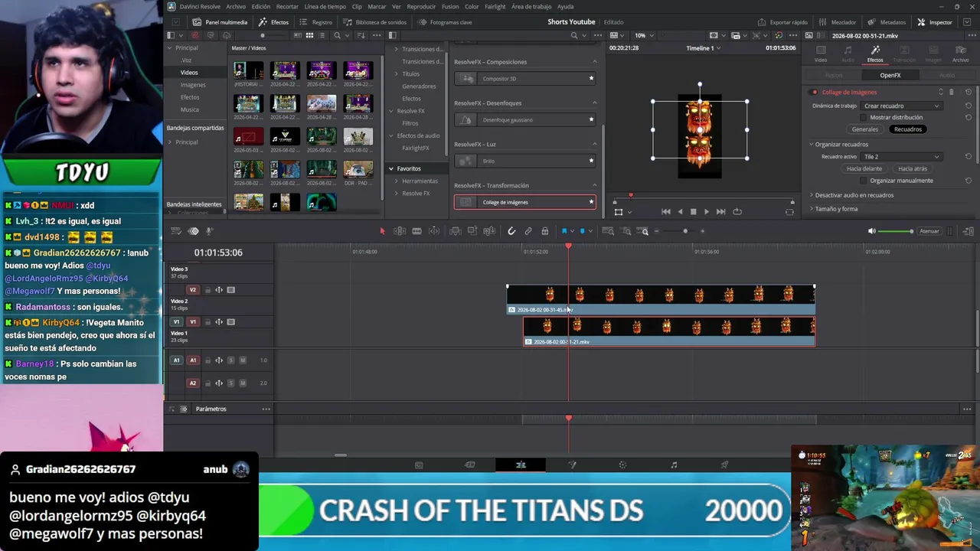Switch media pool to list view
The height and width of the screenshot is (551, 980).
tap(322, 35)
